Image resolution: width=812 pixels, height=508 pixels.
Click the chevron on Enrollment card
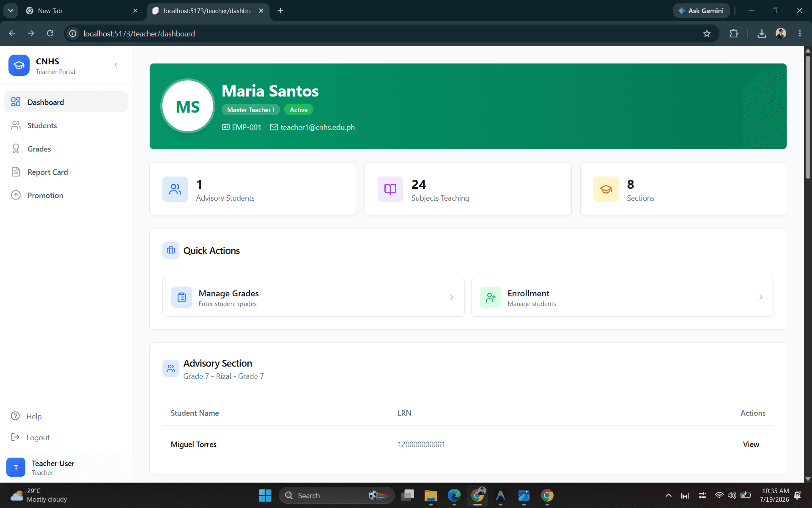761,297
